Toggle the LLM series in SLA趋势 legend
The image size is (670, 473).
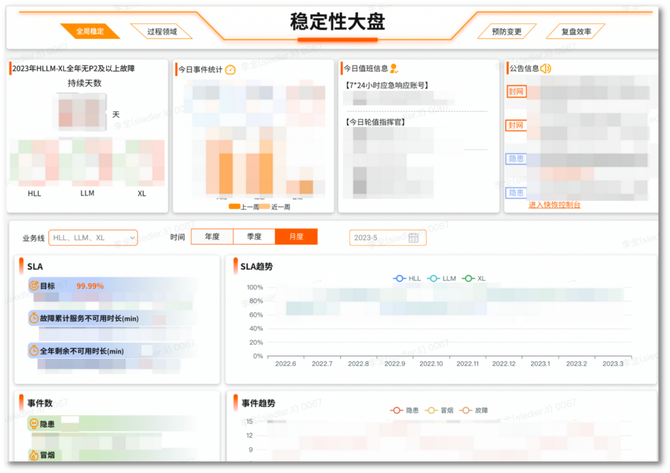point(442,277)
